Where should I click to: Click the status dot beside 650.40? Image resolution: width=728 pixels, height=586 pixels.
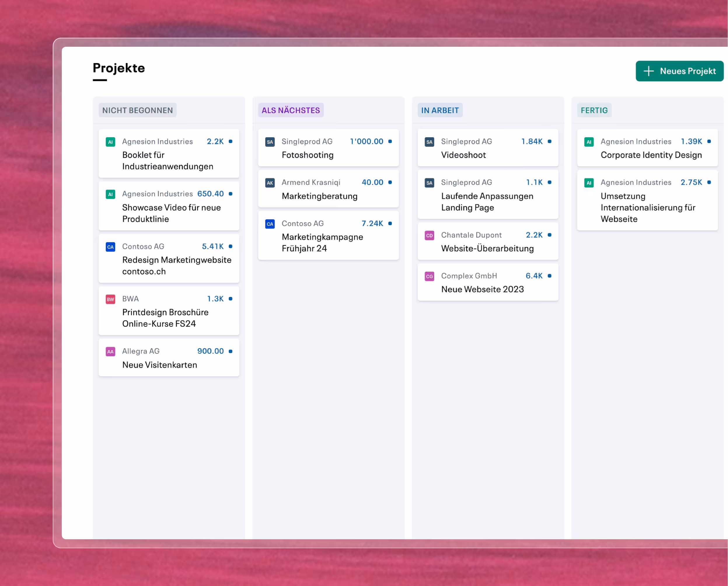point(231,194)
